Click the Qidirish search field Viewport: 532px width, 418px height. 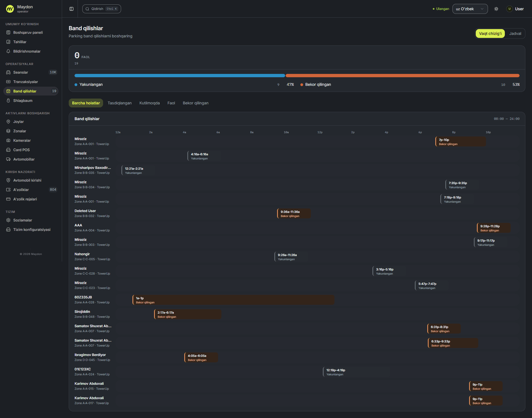tap(102, 9)
